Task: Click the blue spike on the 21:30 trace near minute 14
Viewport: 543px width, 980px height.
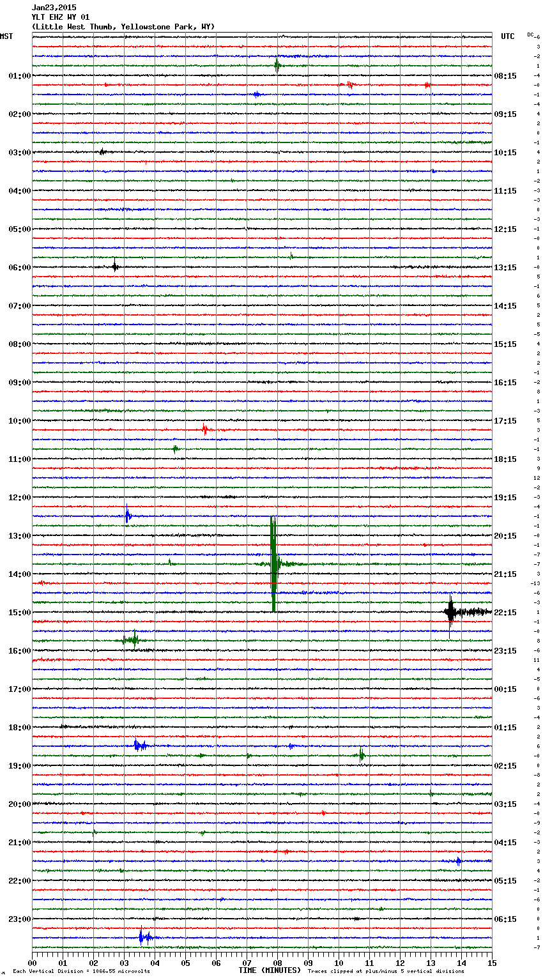Action: pos(459,861)
